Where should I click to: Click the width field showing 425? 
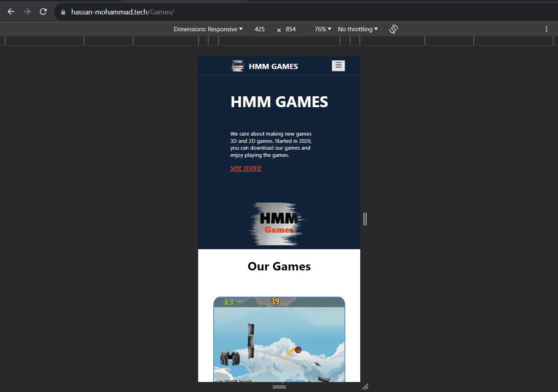[260, 29]
